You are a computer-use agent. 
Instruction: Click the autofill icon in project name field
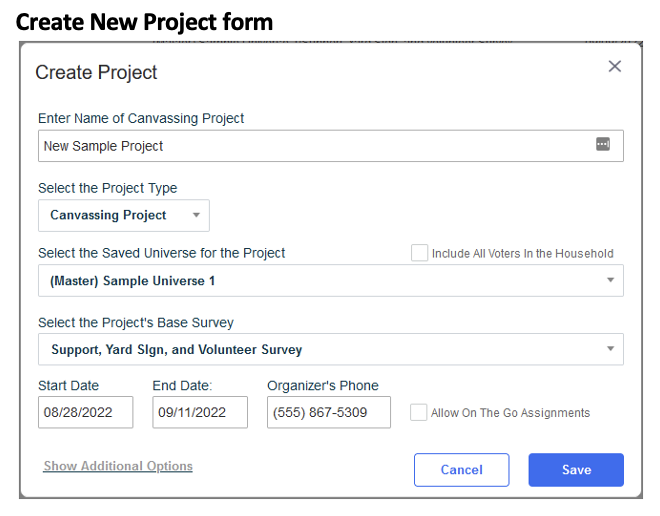(603, 145)
